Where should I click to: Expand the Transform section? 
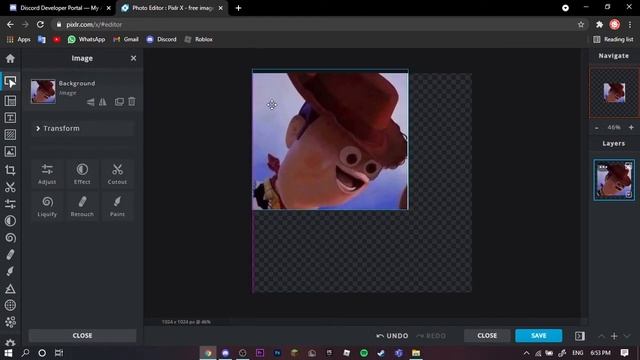point(83,128)
